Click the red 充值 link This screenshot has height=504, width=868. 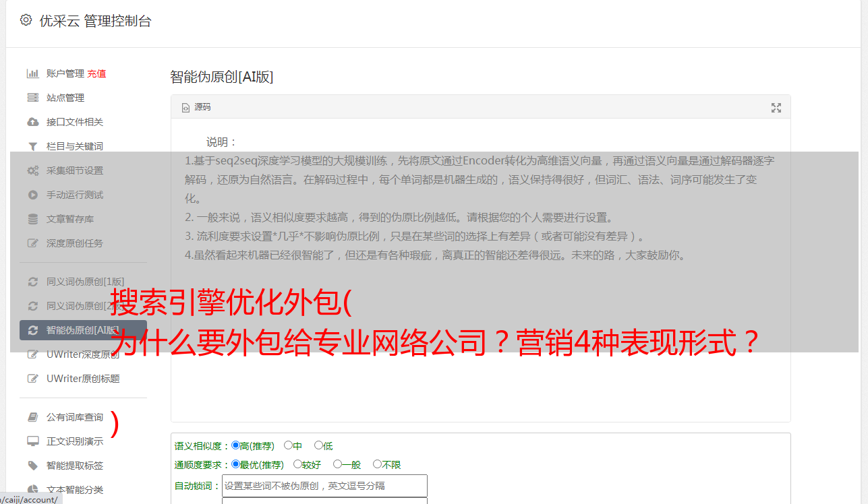(x=96, y=73)
